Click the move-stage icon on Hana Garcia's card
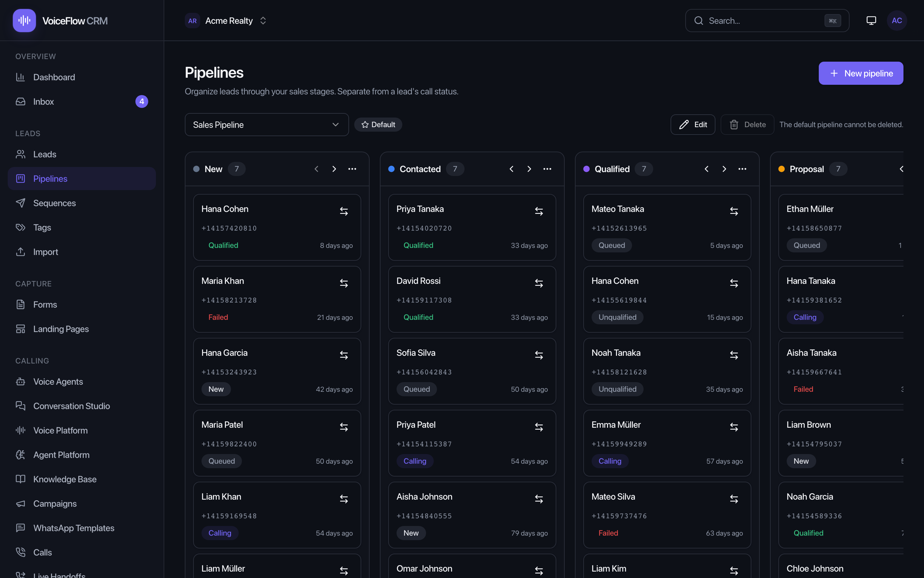The height and width of the screenshot is (578, 924). 344,355
